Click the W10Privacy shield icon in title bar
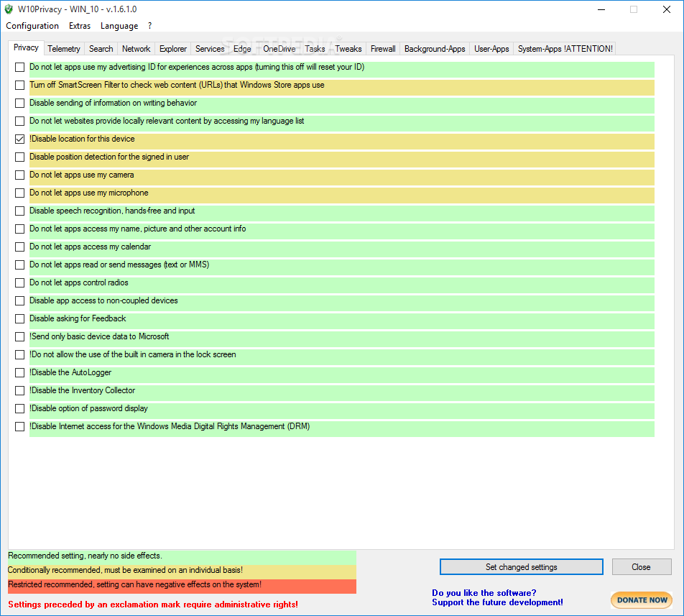Screen dimensions: 684x616 click(9, 9)
